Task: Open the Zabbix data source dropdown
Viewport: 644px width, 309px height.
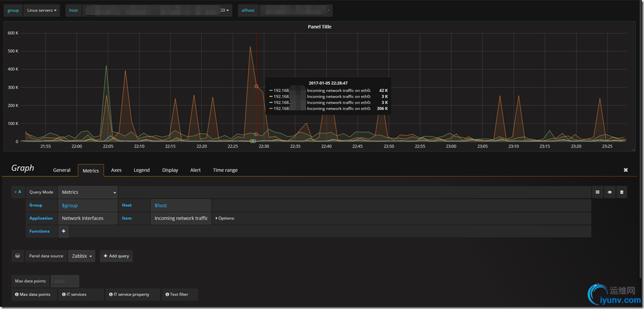Action: tap(82, 256)
